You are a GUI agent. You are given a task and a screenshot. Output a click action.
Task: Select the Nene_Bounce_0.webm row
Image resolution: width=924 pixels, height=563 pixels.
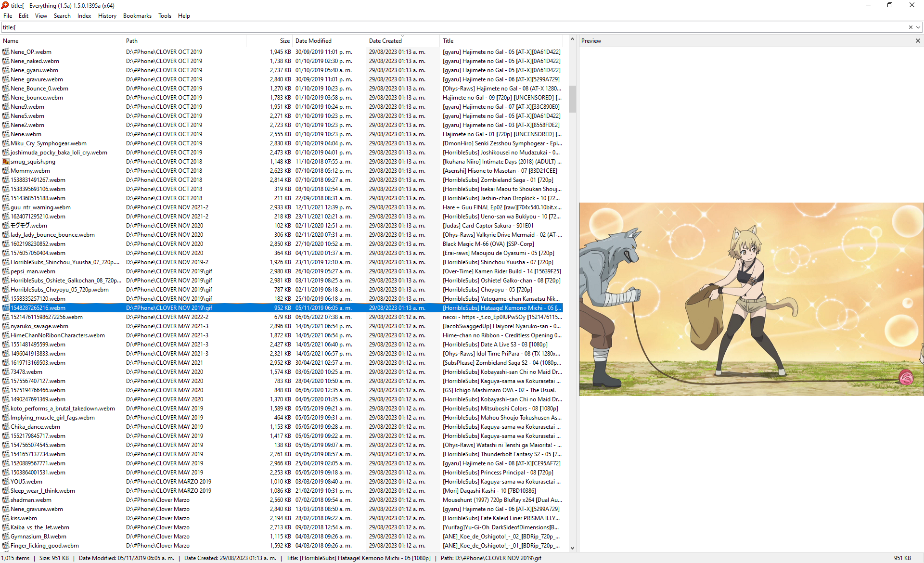click(282, 89)
